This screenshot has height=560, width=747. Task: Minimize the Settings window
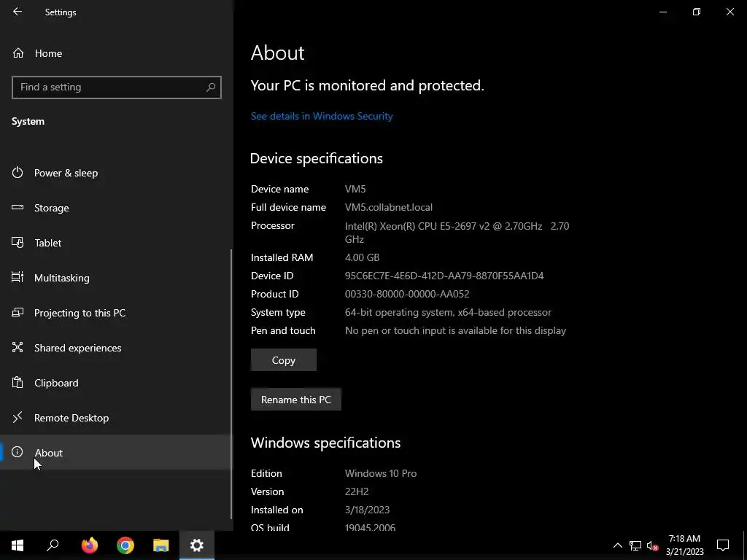point(662,12)
